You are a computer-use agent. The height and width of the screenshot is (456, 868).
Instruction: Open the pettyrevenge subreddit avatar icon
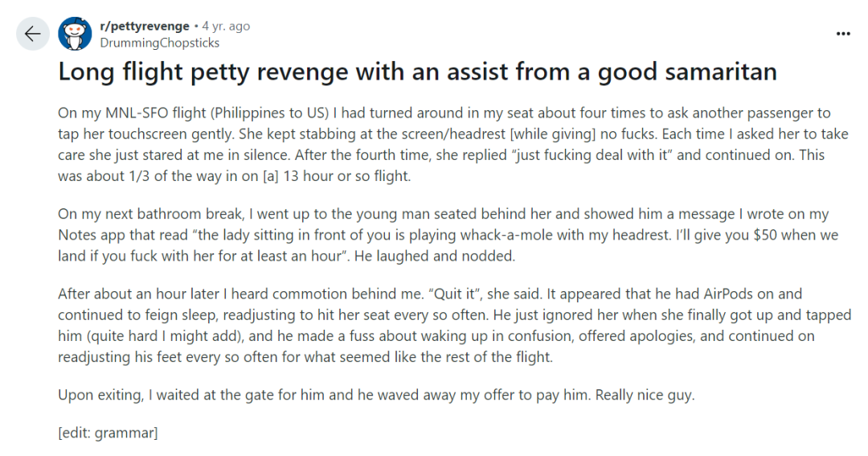tap(75, 34)
